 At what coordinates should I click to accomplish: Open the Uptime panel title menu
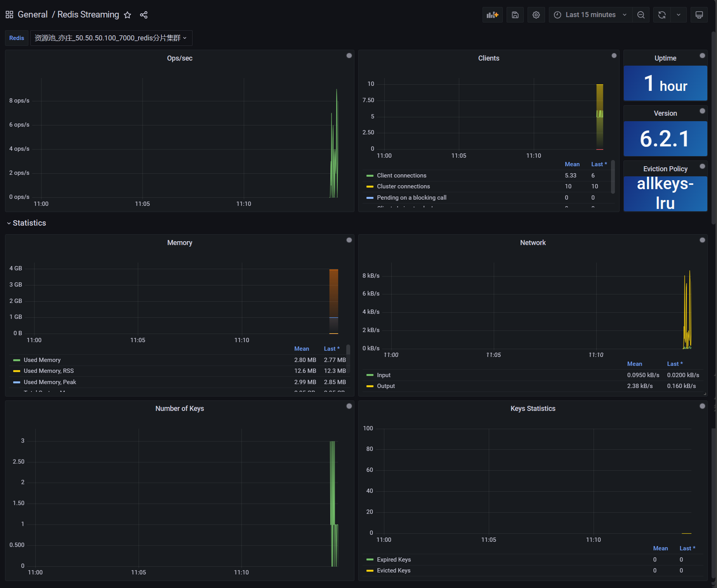tap(665, 58)
